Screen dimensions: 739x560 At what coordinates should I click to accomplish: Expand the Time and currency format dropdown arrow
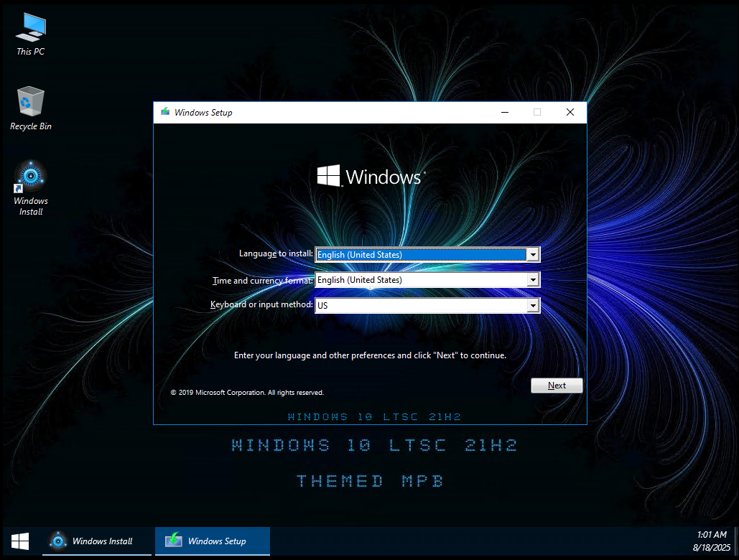[533, 280]
